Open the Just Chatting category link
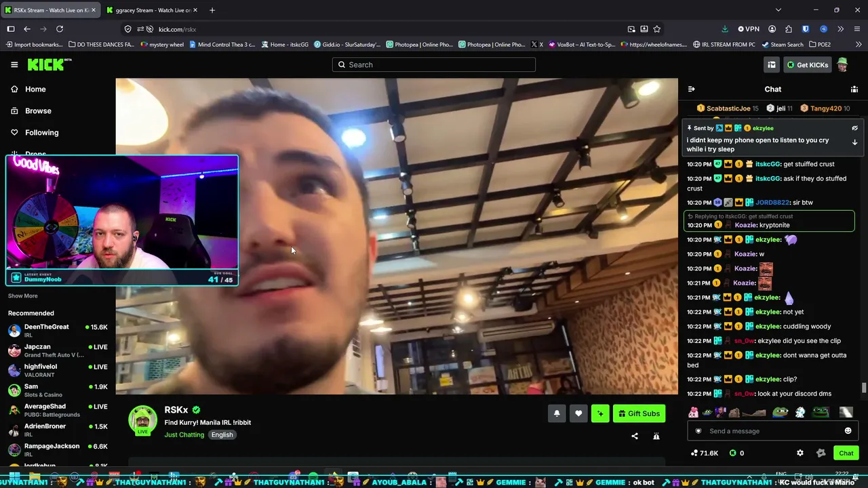The width and height of the screenshot is (868, 488). 184,434
